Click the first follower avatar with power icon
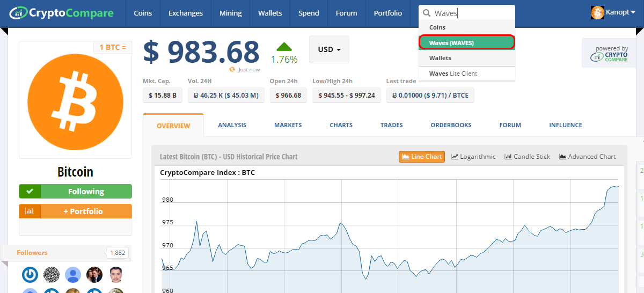Viewport: 644px width, 293px height. pyautogui.click(x=30, y=275)
